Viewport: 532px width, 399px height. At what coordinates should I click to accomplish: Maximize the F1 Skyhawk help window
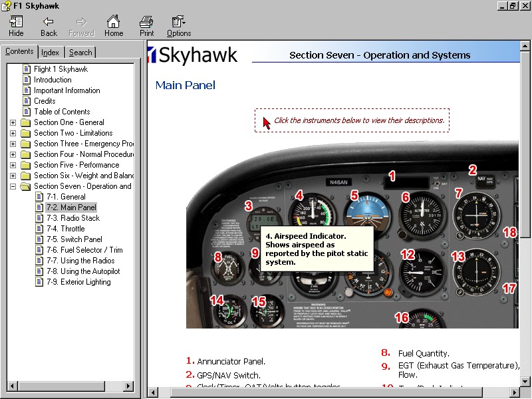(513, 6)
